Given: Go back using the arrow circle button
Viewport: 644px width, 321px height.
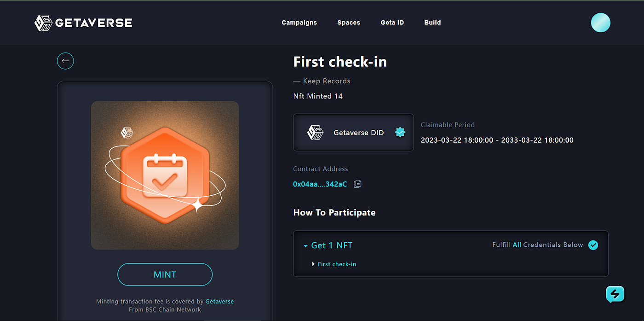Looking at the screenshot, I should pyautogui.click(x=65, y=61).
